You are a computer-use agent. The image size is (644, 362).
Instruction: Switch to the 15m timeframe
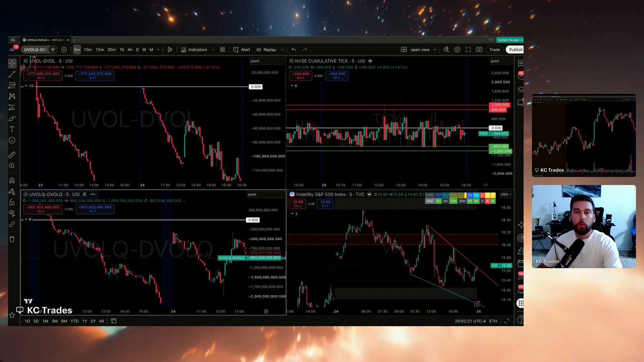[100, 50]
